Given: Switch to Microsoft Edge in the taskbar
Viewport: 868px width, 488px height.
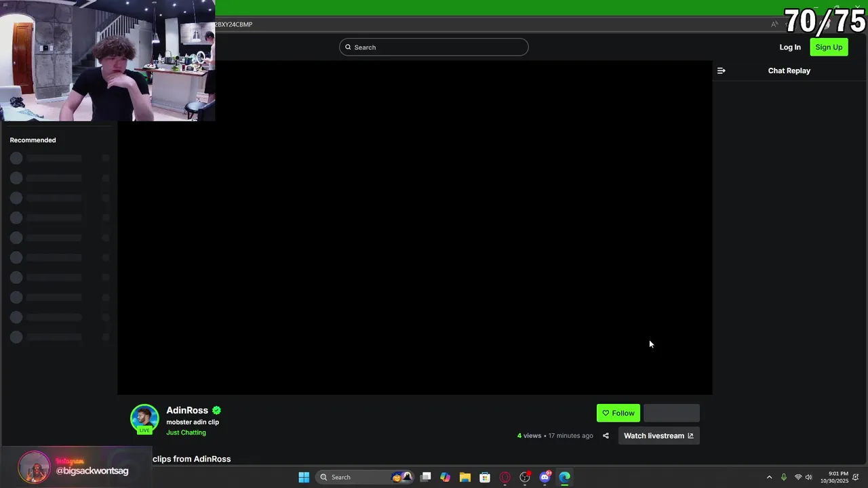Looking at the screenshot, I should (x=565, y=477).
